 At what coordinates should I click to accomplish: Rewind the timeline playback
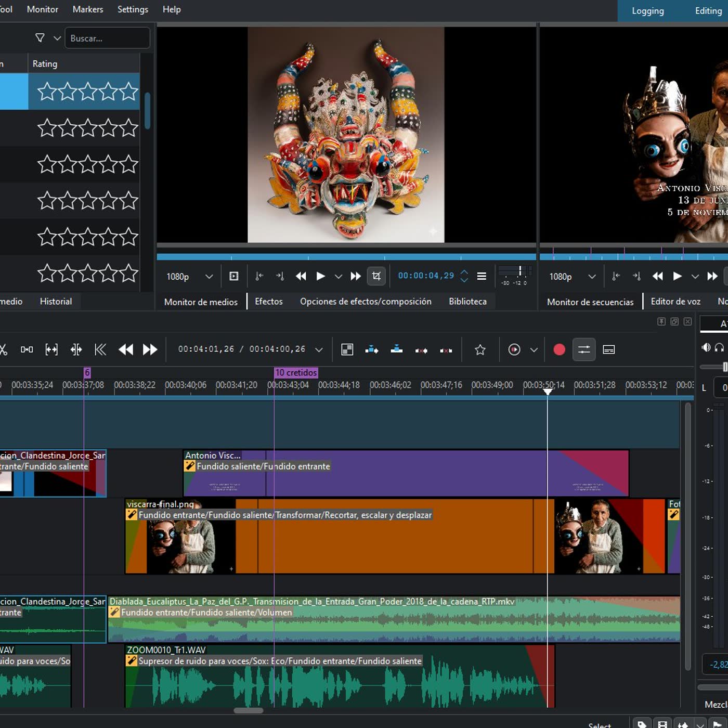coord(126,349)
